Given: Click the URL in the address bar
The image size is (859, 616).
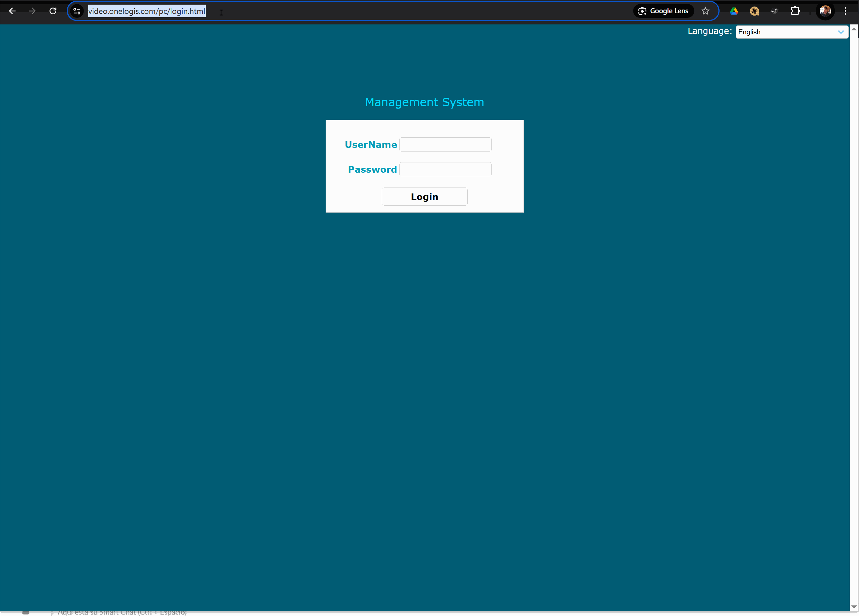Looking at the screenshot, I should (x=147, y=11).
